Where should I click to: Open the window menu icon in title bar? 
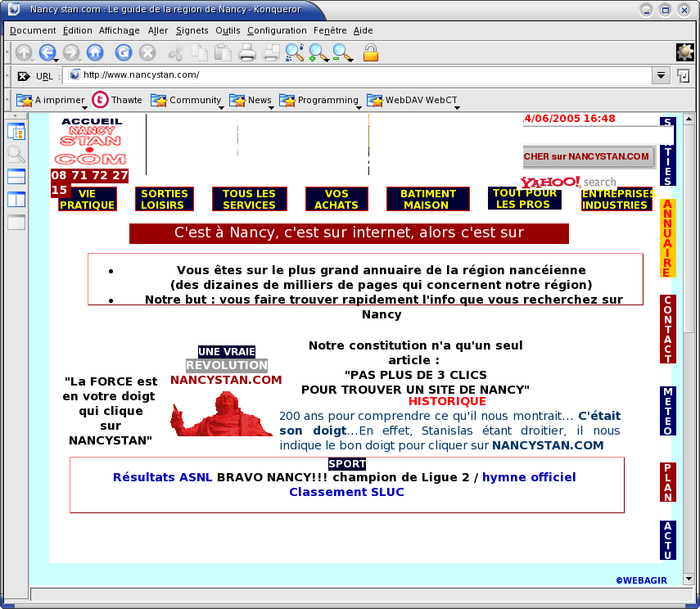(14, 9)
